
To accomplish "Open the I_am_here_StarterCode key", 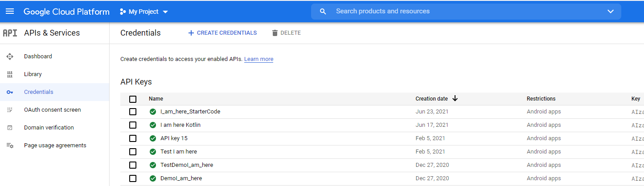I will tap(190, 112).
